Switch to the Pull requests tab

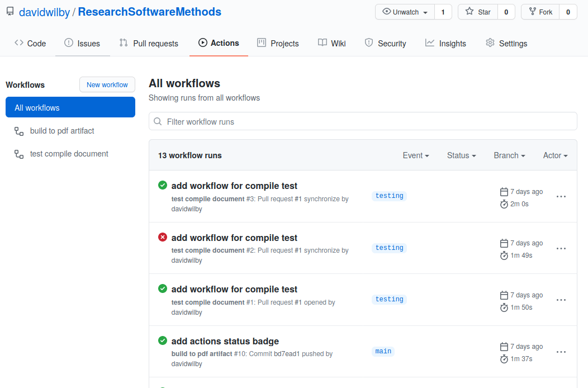[x=149, y=43]
